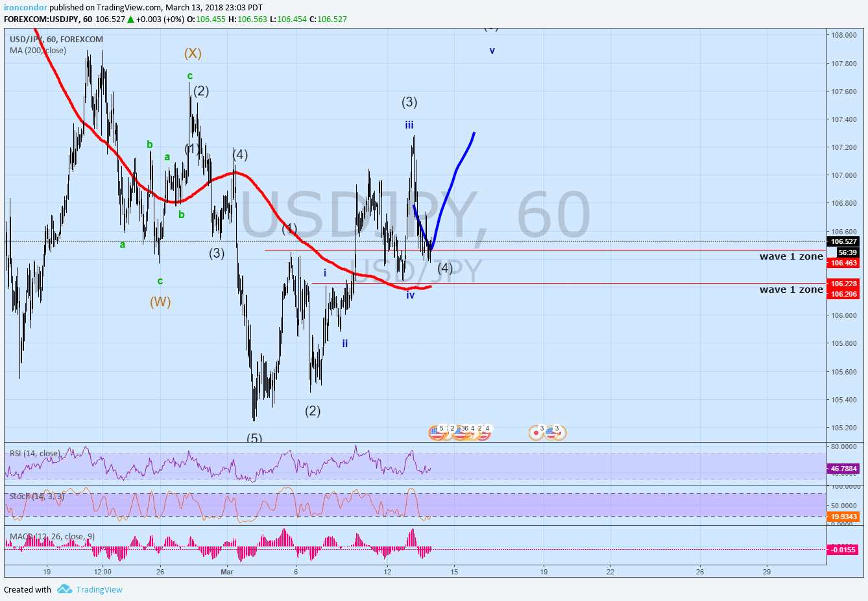
Task: Click the red 106.228 price tag
Action: (844, 284)
